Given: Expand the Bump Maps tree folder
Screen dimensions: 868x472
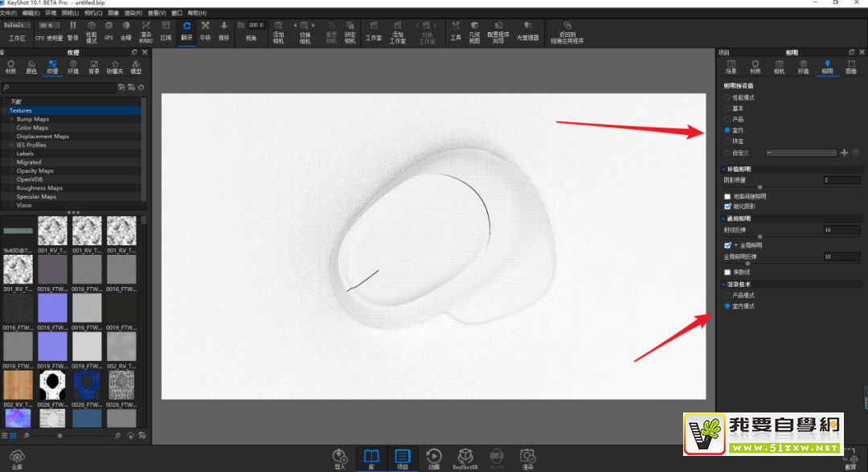Looking at the screenshot, I should [x=12, y=119].
